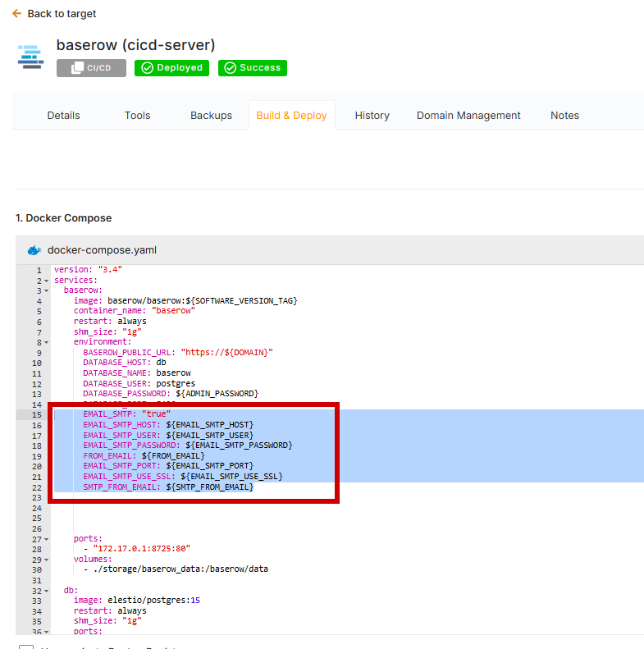Click the version "3.4" line in editor
The height and width of the screenshot is (649, 644).
(88, 270)
